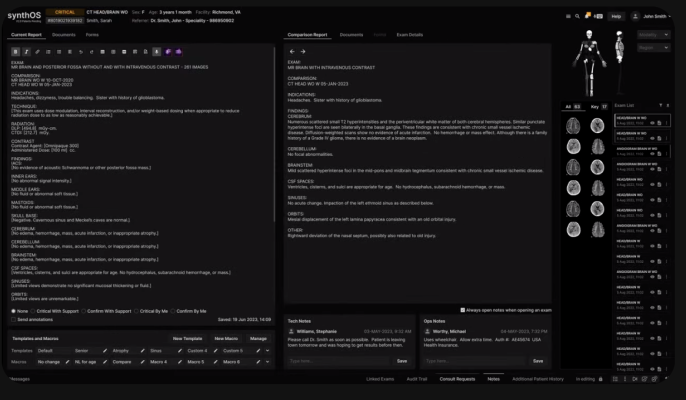The image size is (686, 400).
Task: Click the New Template button
Action: click(188, 339)
